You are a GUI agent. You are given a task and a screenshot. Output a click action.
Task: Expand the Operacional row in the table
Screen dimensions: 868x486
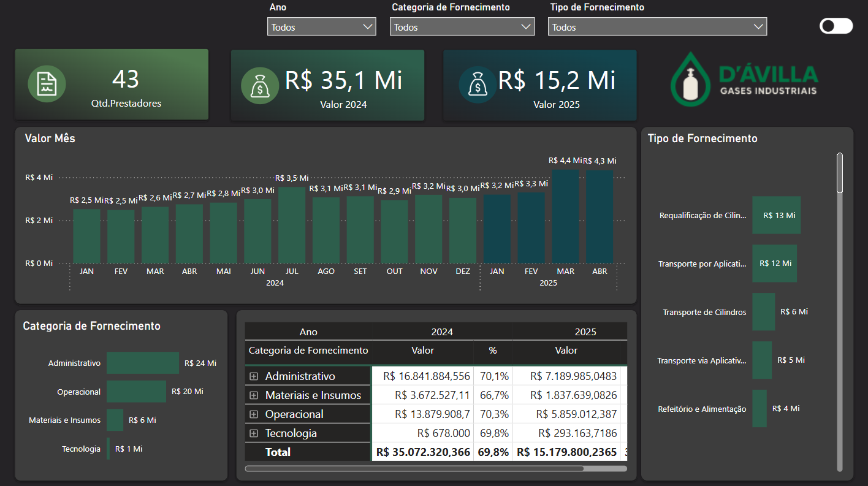click(254, 414)
